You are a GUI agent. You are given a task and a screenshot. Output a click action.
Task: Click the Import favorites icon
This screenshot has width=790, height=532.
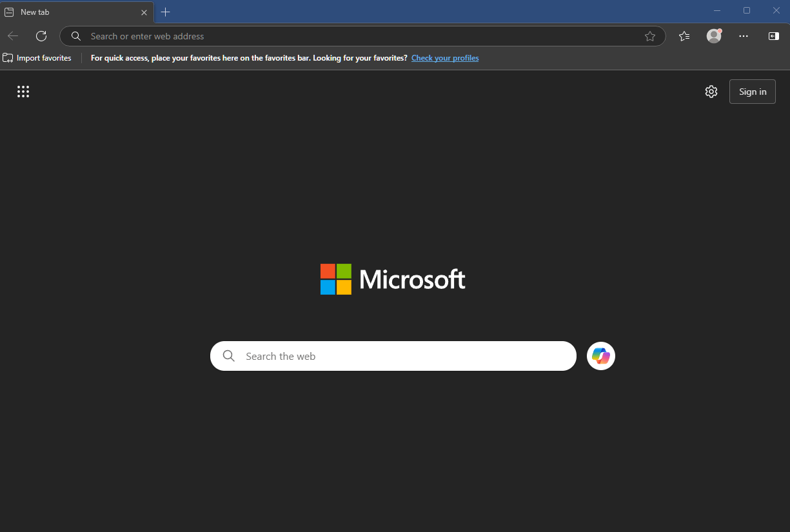[8, 57]
